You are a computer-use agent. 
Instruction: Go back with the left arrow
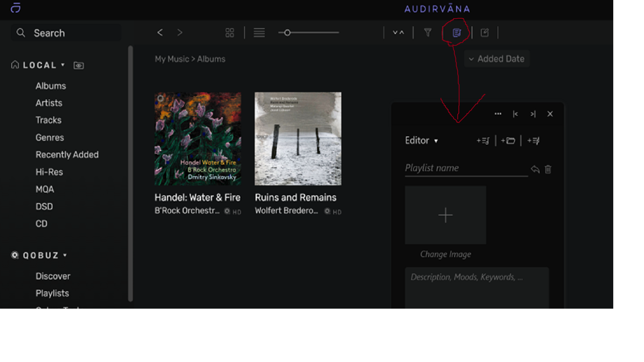coord(160,32)
